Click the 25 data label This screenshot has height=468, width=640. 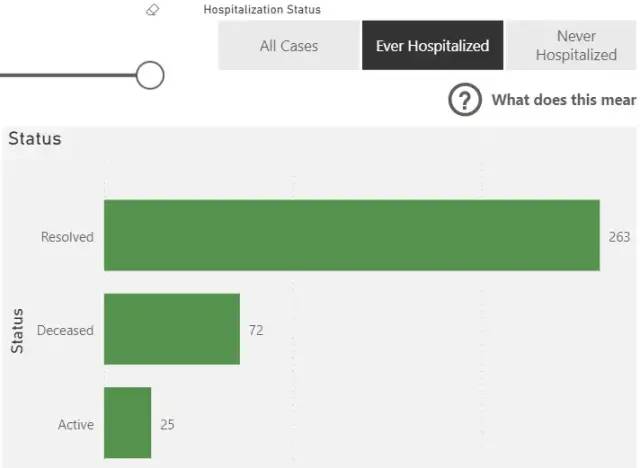[167, 424]
